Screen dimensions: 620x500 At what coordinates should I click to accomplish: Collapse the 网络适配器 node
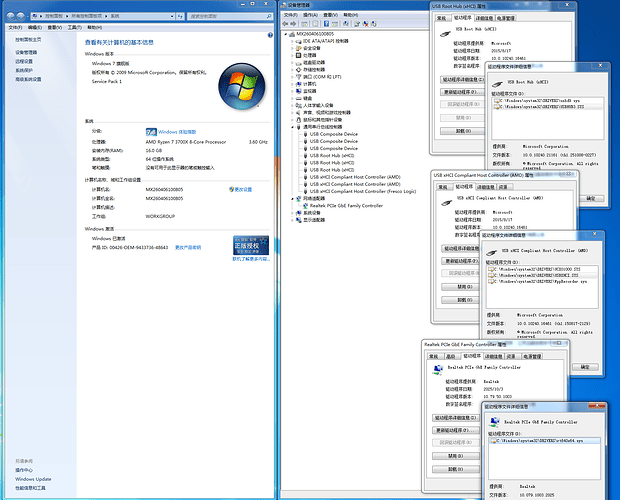(x=293, y=199)
